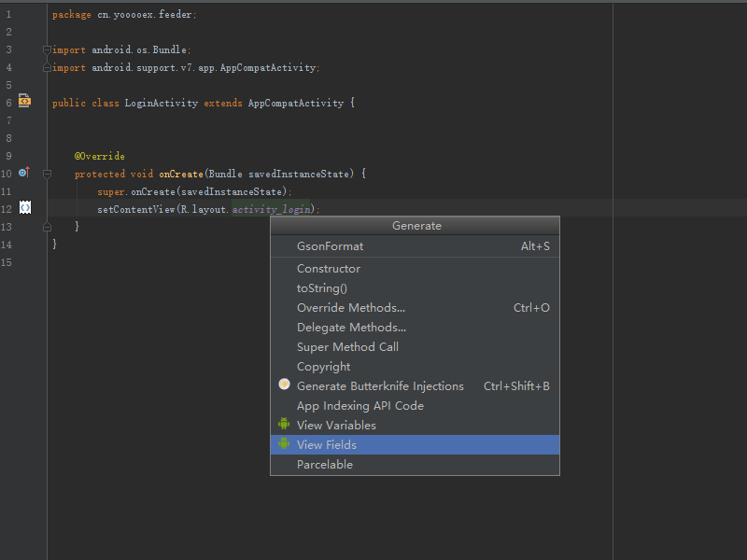Click the Android icon beside View Variables
The width and height of the screenshot is (747, 560).
[284, 426]
